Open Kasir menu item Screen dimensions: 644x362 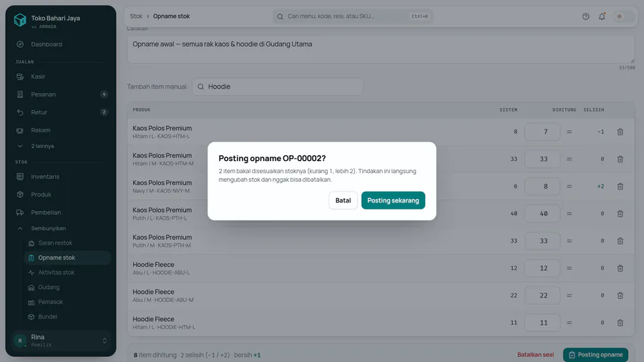pyautogui.click(x=61, y=77)
